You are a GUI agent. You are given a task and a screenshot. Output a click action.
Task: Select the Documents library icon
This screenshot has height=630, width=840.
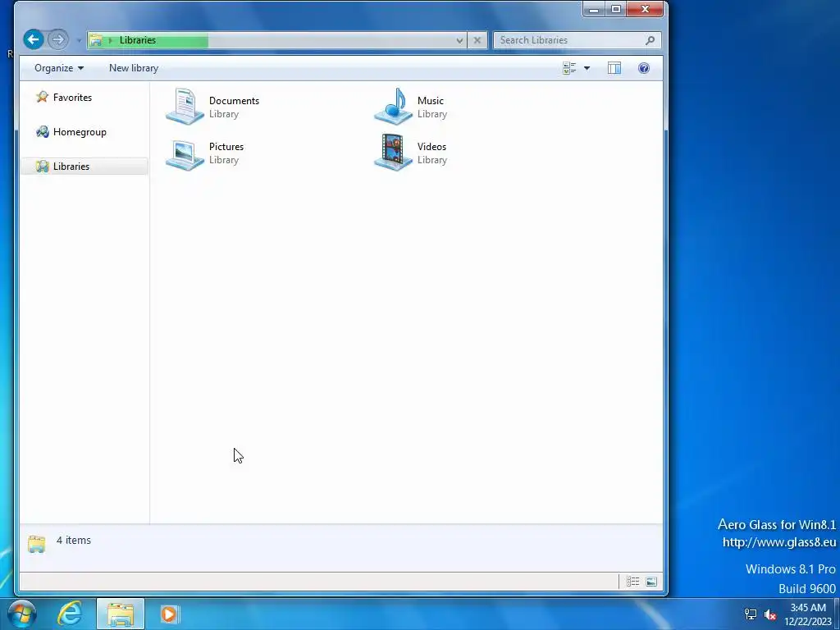click(185, 107)
